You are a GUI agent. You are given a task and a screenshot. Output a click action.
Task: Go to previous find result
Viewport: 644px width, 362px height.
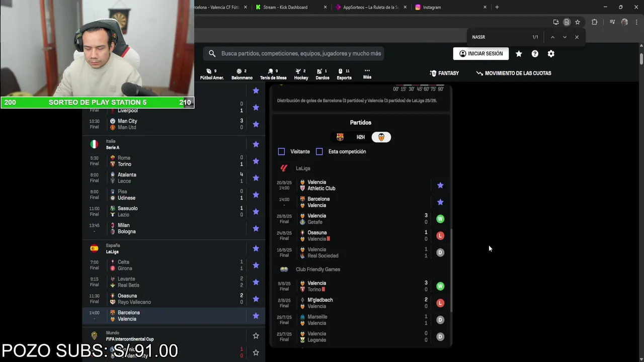point(552,37)
